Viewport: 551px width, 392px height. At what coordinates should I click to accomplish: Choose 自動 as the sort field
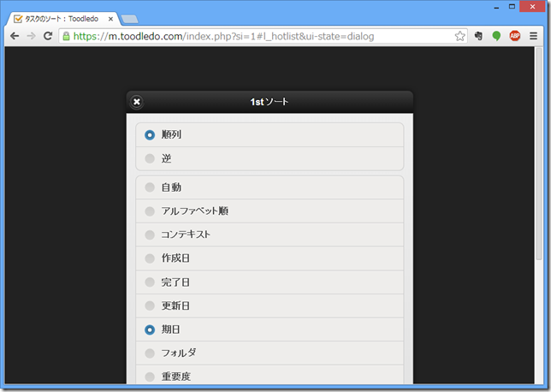(270, 187)
